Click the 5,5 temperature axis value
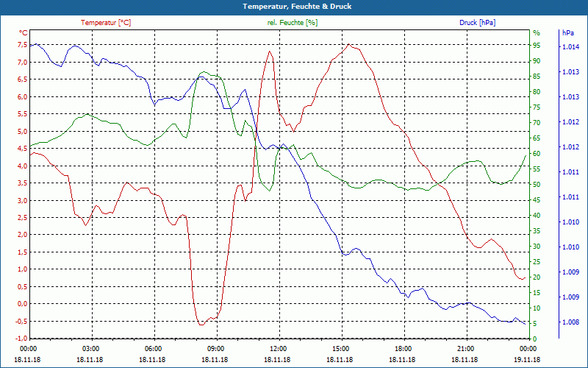588x368 pixels. point(22,114)
